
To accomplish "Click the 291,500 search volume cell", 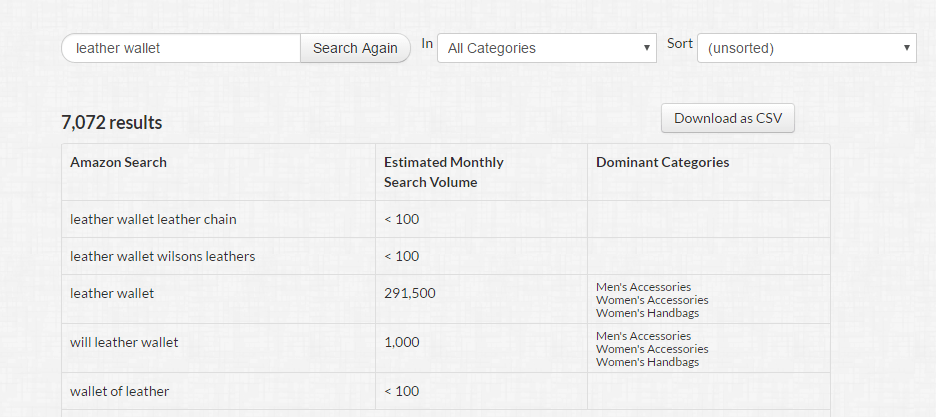I will click(x=410, y=293).
